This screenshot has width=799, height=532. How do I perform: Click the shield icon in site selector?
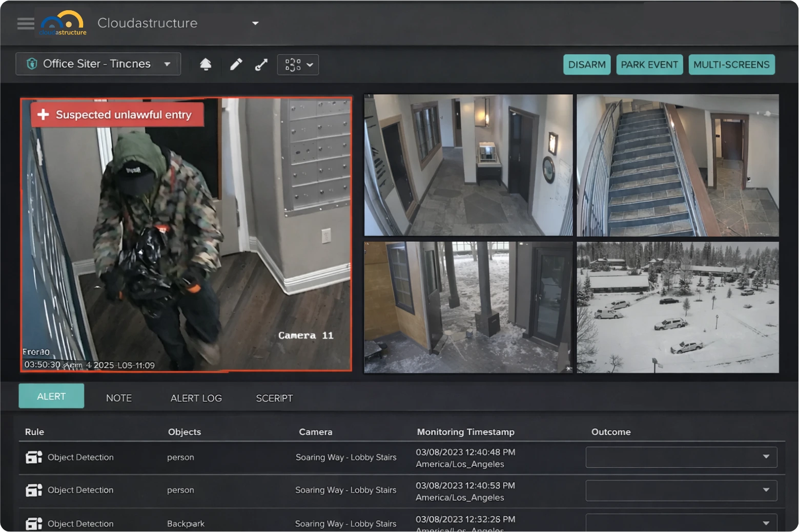click(x=32, y=63)
